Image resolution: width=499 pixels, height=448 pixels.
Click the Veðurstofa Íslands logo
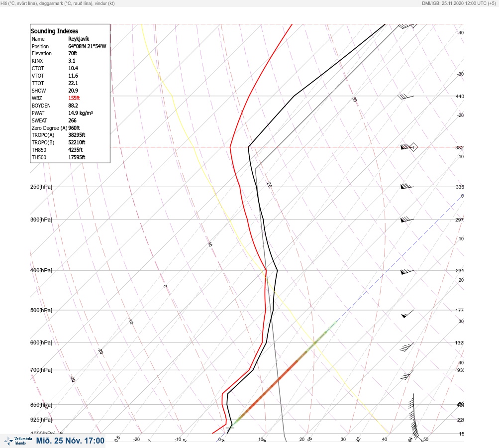[x=18, y=441]
